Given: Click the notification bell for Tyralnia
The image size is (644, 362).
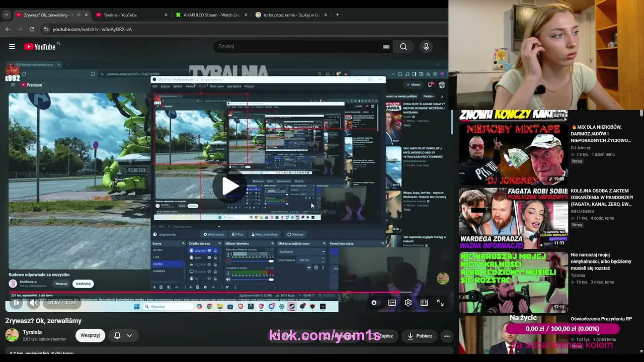Looking at the screenshot, I should pyautogui.click(x=117, y=336).
